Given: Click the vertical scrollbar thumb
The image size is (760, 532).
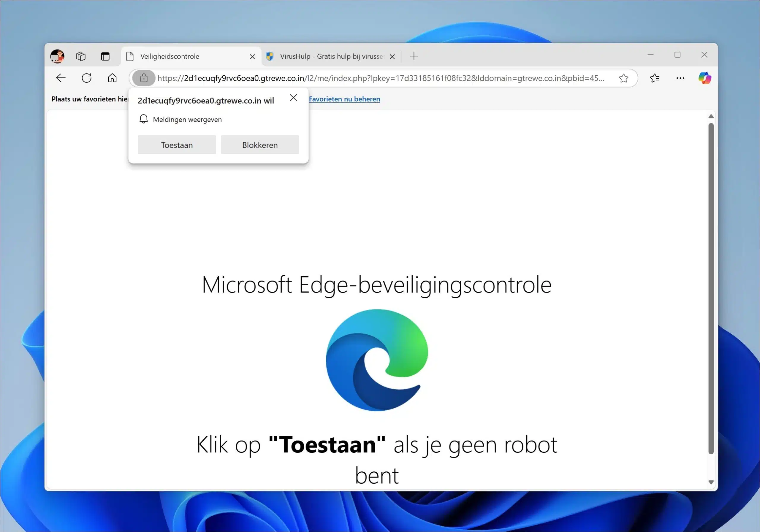Looking at the screenshot, I should tap(711, 288).
